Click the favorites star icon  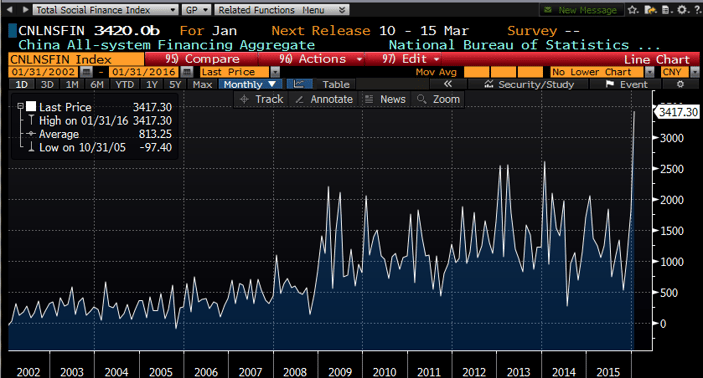633,10
